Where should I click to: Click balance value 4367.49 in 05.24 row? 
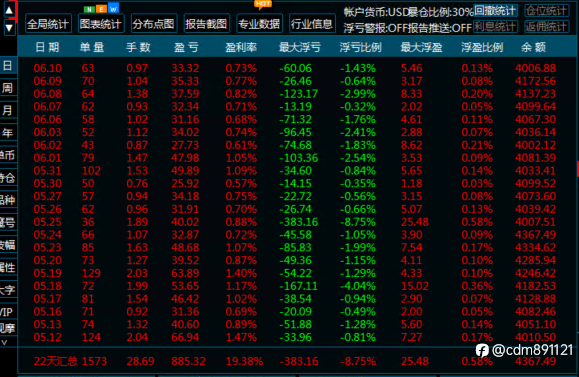(535, 235)
